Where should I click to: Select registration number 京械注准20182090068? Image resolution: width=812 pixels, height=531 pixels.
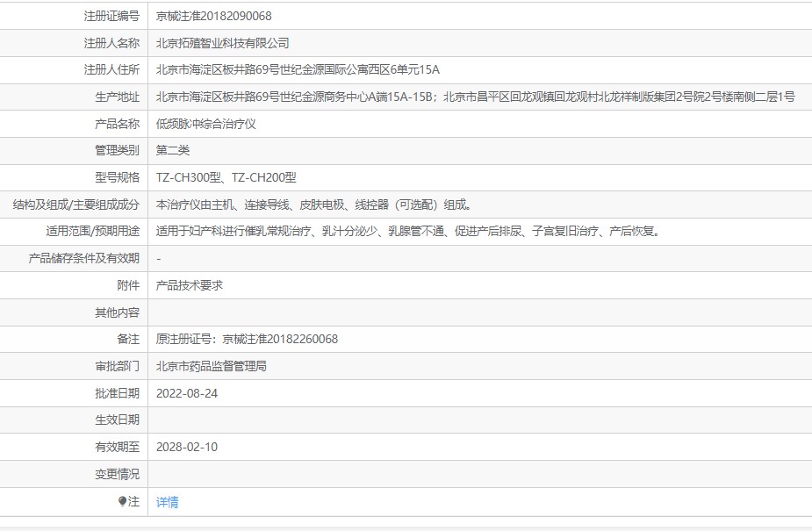click(214, 16)
